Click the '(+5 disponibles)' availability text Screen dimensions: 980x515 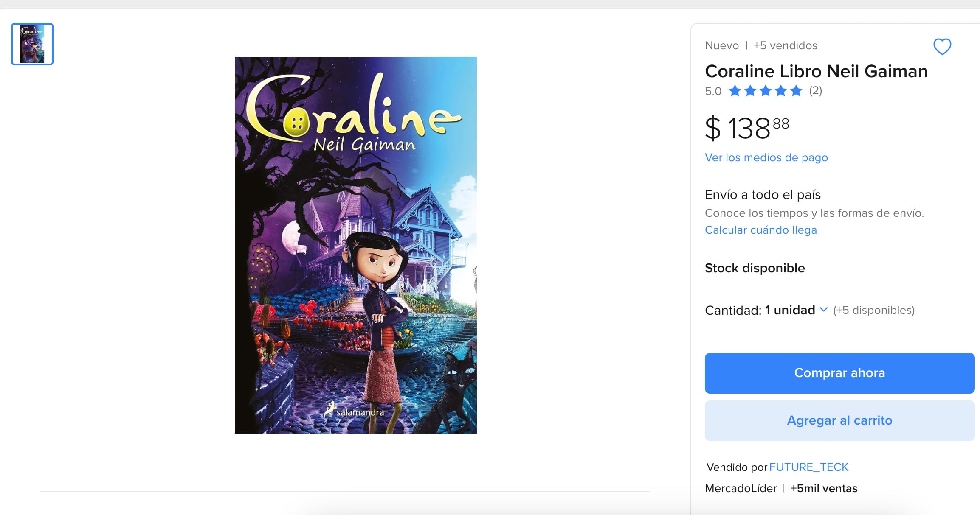pyautogui.click(x=873, y=310)
